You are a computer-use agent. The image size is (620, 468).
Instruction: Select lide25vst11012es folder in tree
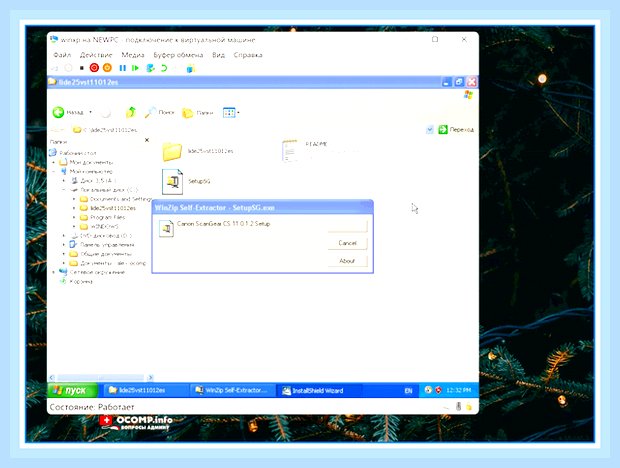[113, 208]
